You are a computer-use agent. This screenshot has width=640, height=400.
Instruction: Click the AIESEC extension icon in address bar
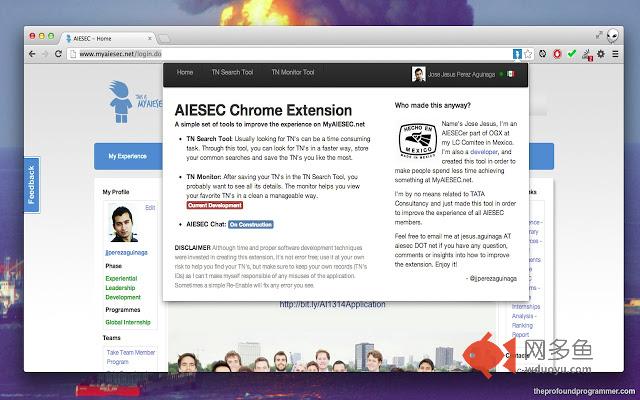click(x=517, y=54)
